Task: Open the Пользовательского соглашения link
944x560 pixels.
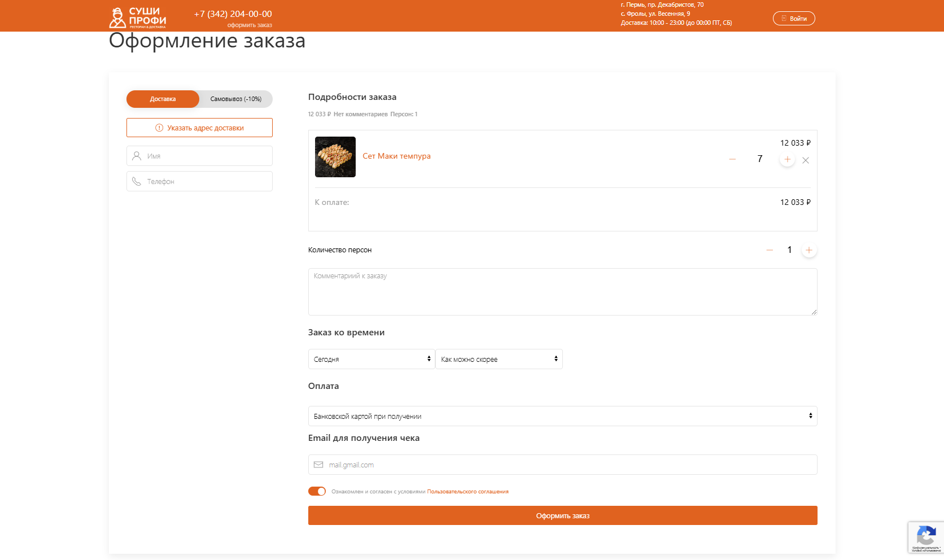Action: click(x=467, y=492)
